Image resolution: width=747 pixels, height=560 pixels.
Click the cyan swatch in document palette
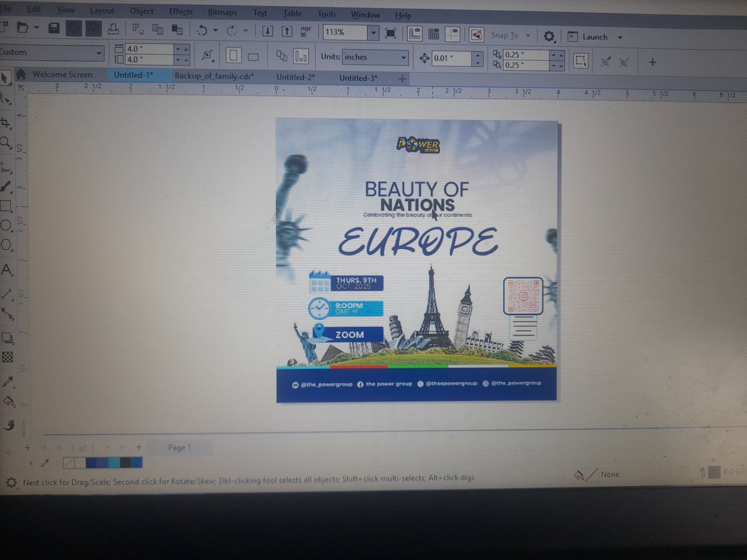[x=113, y=462]
